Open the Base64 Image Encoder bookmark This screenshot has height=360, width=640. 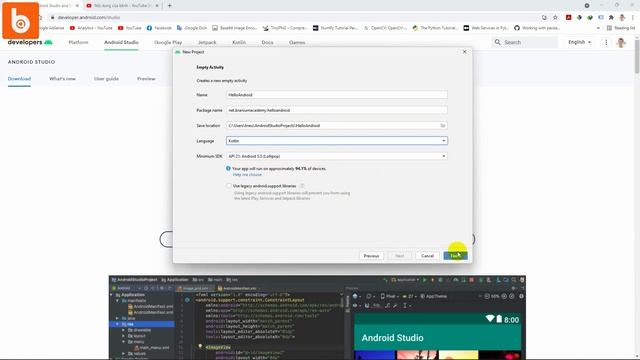point(235,28)
